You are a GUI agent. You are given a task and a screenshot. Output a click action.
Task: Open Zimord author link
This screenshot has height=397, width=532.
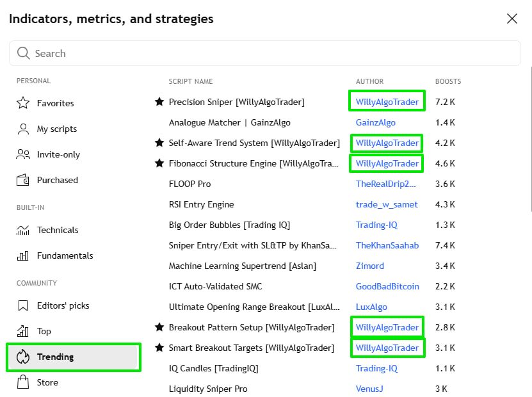tap(370, 266)
